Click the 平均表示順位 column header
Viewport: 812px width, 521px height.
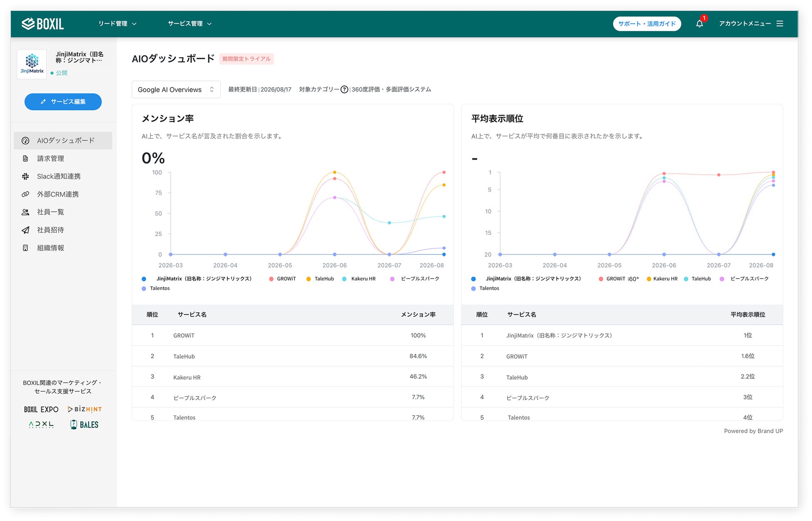[x=748, y=315]
